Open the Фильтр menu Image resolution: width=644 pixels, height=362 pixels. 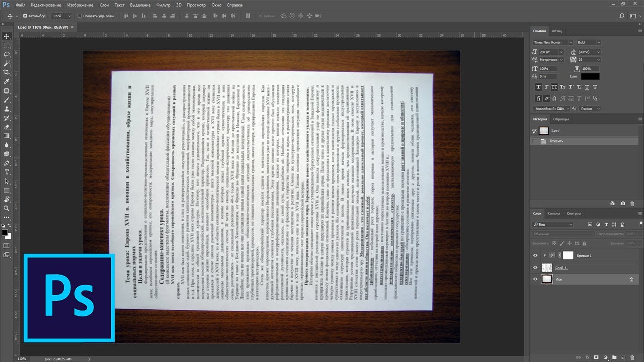(163, 5)
